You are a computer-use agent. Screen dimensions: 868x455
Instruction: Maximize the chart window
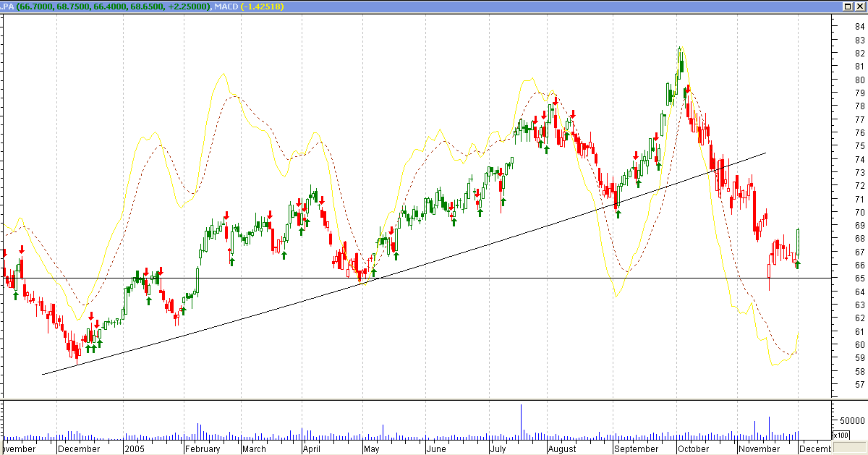848,7
